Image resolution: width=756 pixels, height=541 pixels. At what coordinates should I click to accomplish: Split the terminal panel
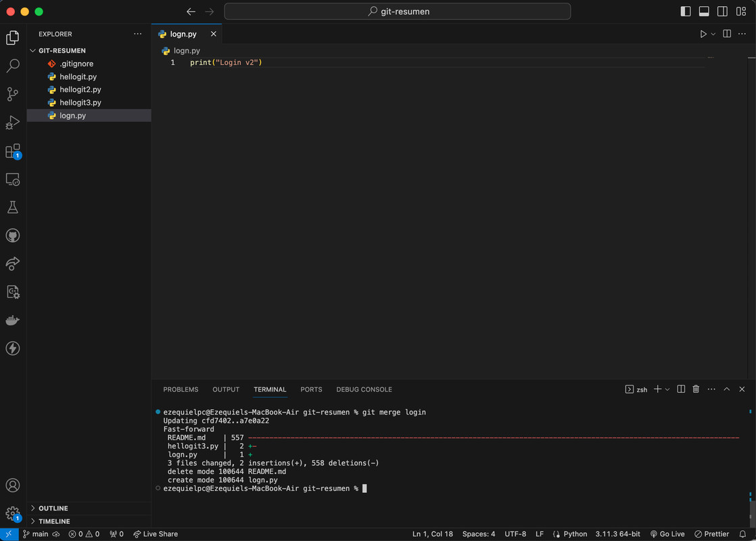pyautogui.click(x=681, y=389)
